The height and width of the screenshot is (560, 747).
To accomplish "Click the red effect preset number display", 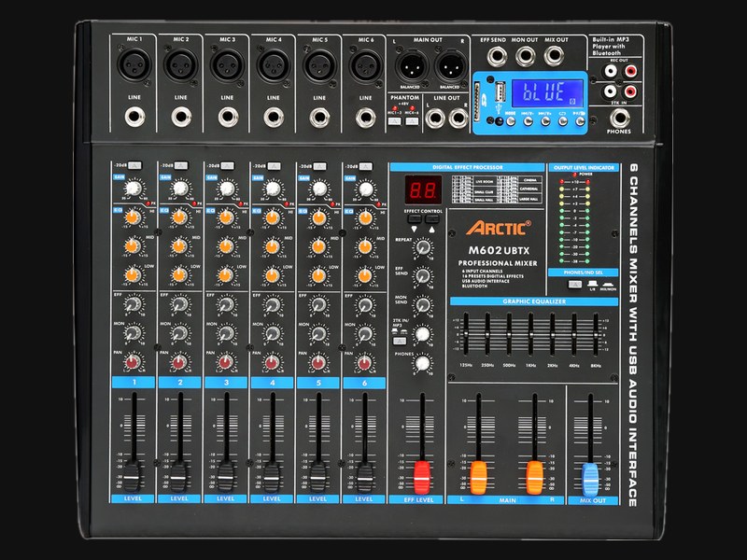I will 423,190.
